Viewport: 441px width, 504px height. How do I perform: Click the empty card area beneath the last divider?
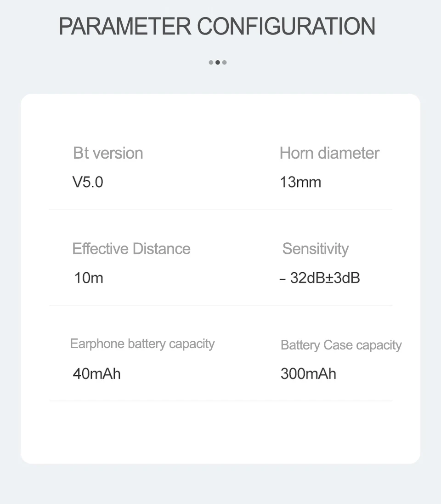[x=220, y=432]
